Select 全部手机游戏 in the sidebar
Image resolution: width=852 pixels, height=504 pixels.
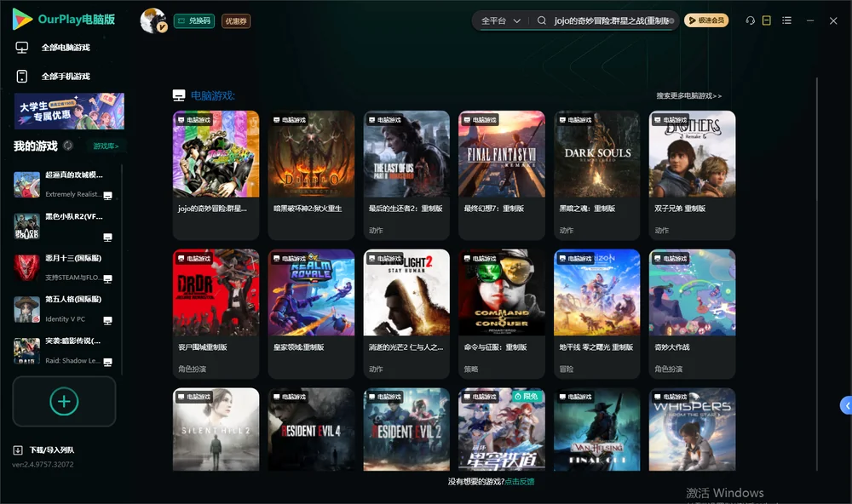pyautogui.click(x=66, y=77)
